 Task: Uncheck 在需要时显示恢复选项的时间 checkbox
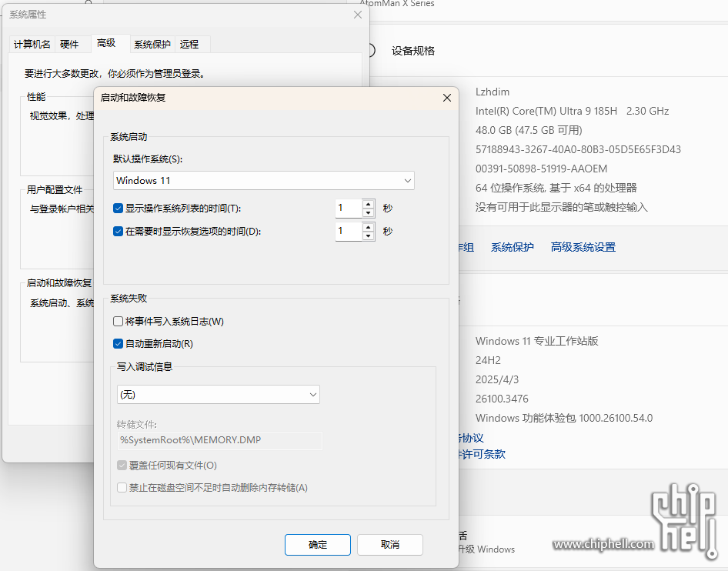tap(118, 231)
